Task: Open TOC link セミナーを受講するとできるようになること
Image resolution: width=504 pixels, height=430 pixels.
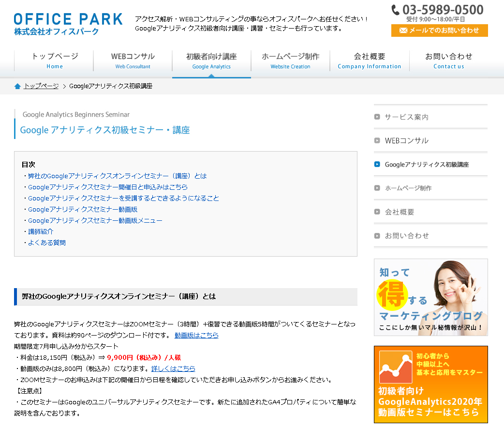Action: (123, 198)
